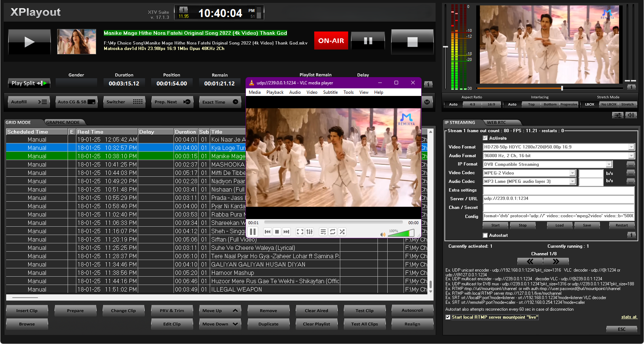Toggle Auto CG & SB
Image resolution: width=644 pixels, height=344 pixels.
(76, 102)
